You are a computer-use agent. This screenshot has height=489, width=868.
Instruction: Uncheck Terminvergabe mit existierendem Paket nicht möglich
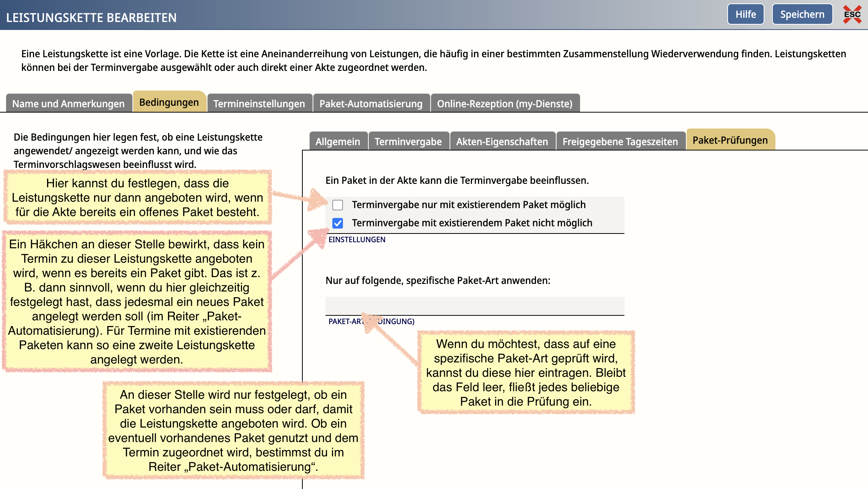tap(338, 223)
